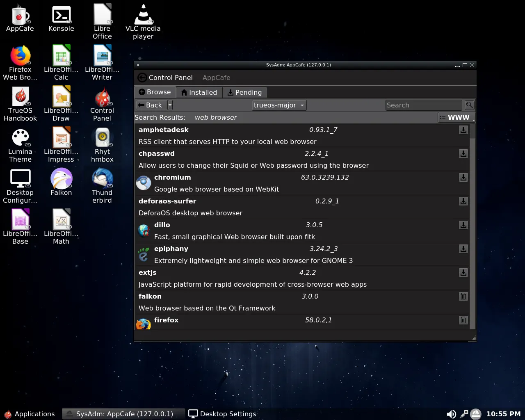Select SysAdm: AppCafe taskbar button
525x420 pixels.
click(123, 414)
